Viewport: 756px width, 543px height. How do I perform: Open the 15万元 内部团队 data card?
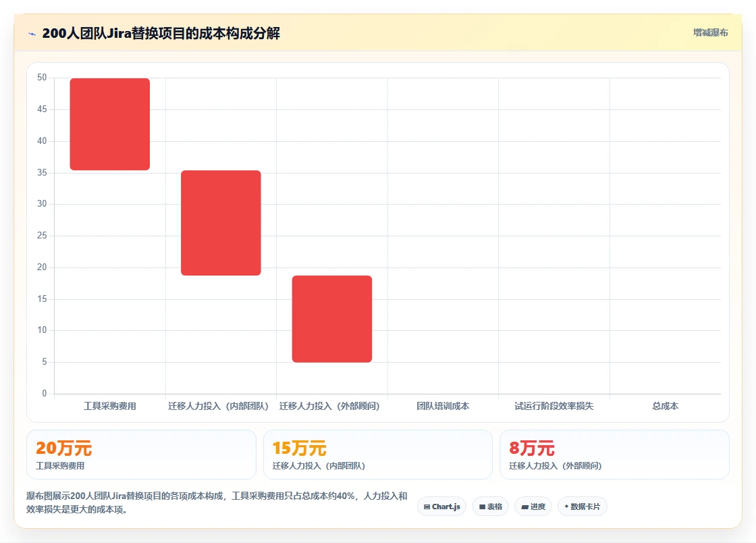(x=378, y=455)
